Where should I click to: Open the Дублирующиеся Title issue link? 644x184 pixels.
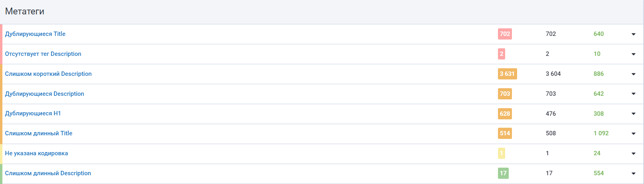[35, 34]
